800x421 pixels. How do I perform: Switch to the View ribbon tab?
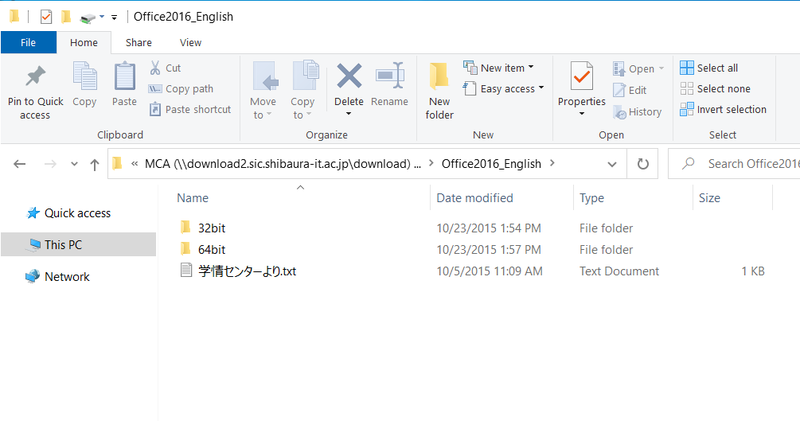click(190, 42)
